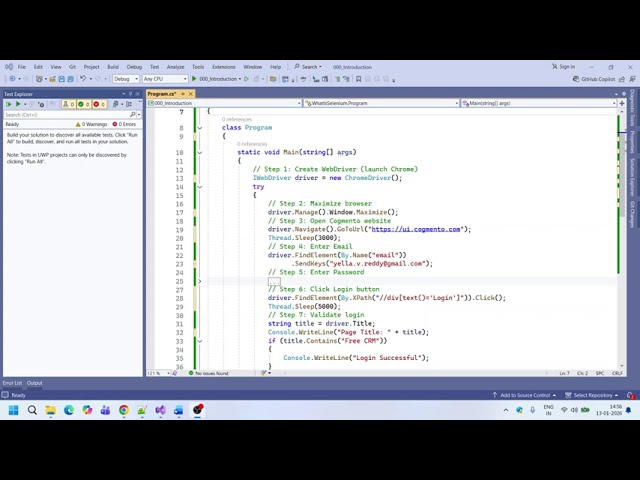Viewport: 640px width, 480px height.
Task: Click the editor vertical scrollbar
Action: (622, 237)
